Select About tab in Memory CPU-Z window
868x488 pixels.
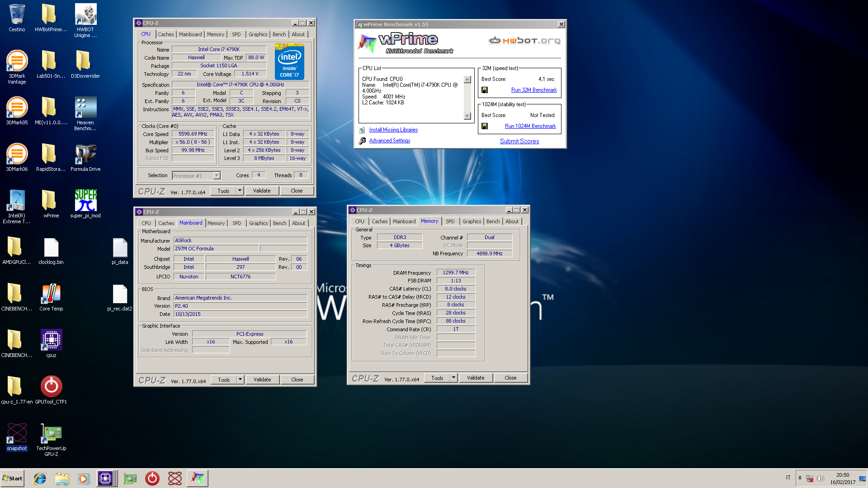pos(512,221)
